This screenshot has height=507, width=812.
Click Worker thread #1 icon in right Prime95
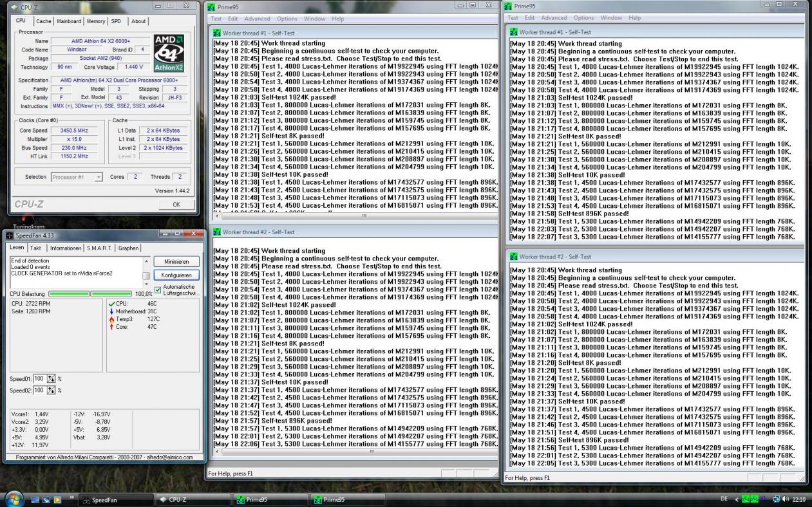pyautogui.click(x=514, y=32)
